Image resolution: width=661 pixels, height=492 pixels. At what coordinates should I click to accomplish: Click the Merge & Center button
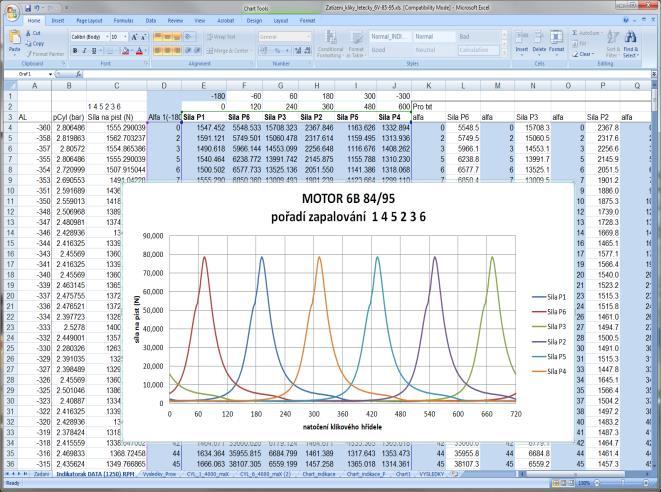click(228, 51)
